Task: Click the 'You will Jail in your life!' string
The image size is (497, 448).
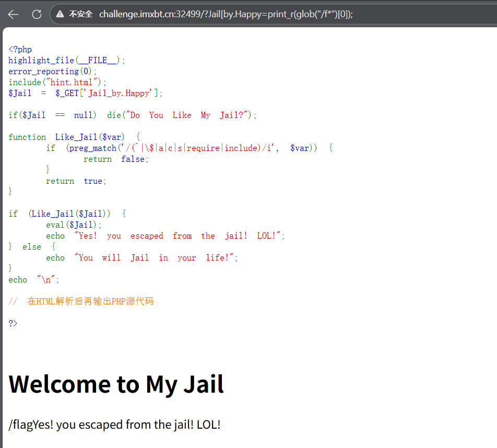Action: coord(154,258)
